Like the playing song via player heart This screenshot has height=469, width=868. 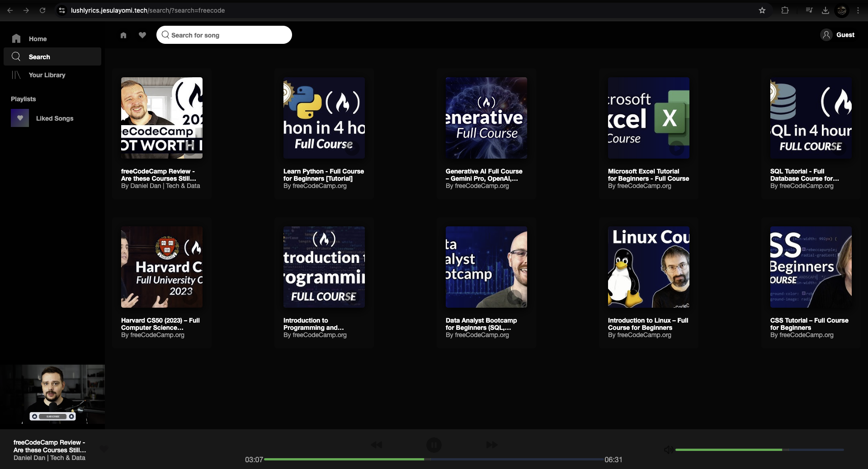[x=104, y=449]
